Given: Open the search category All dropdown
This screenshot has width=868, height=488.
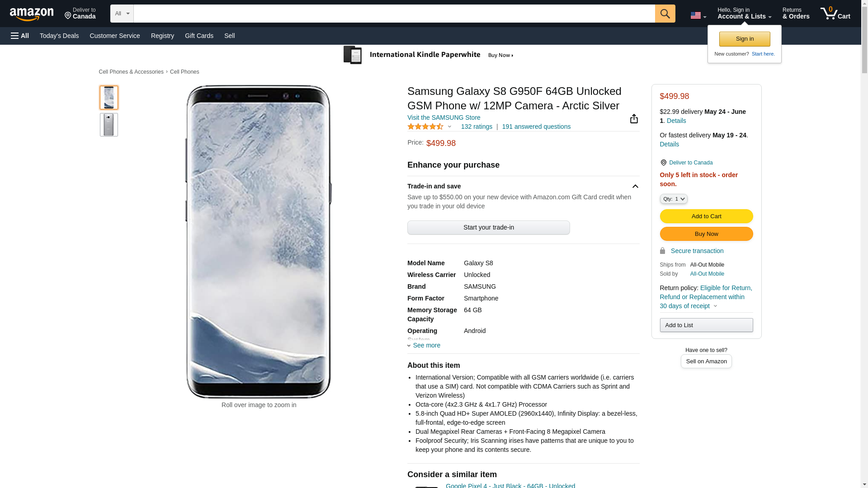Looking at the screenshot, I should pos(122,14).
